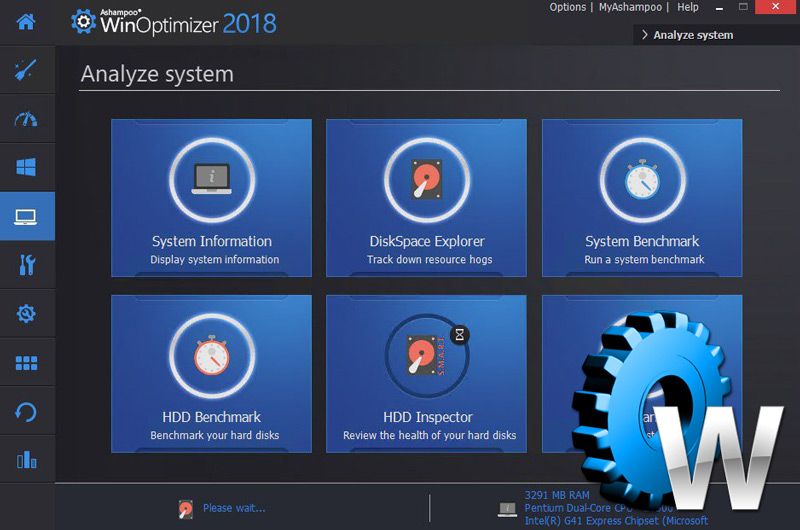Maximize the WinOptimizer window
The width and height of the screenshot is (800, 530).
coord(743,7)
